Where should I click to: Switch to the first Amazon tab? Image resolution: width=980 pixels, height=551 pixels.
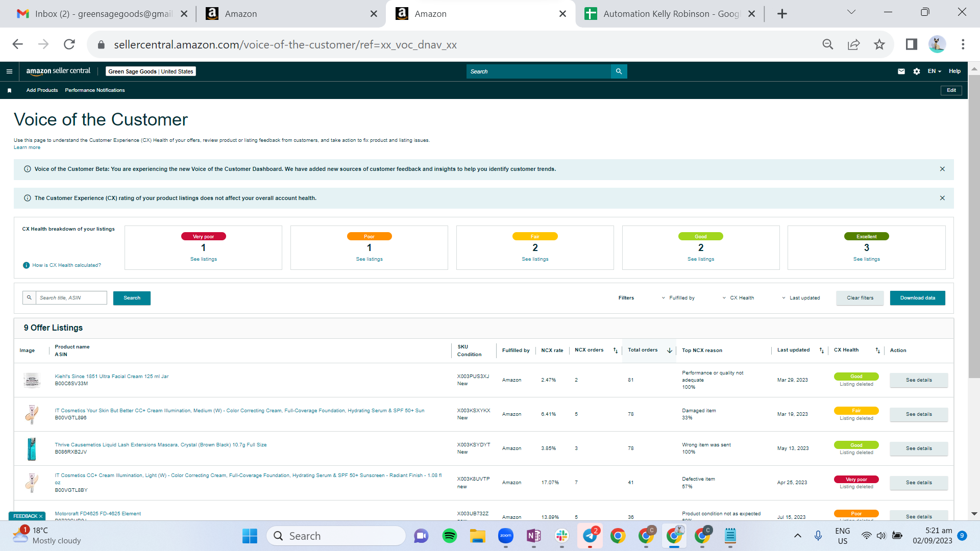click(x=291, y=14)
